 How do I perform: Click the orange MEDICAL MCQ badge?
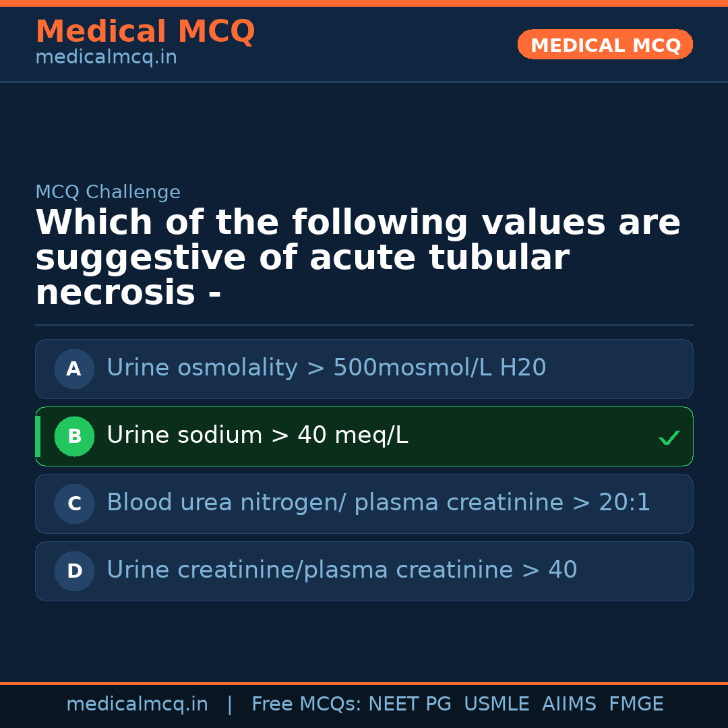pyautogui.click(x=605, y=44)
